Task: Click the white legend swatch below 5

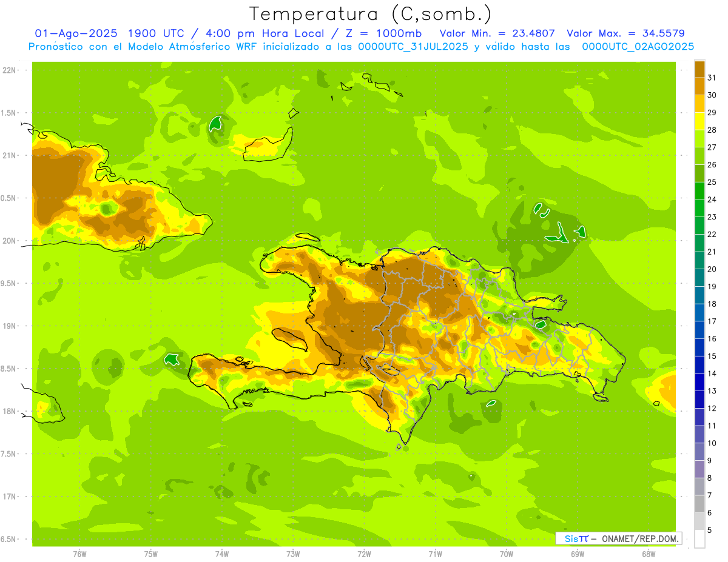Action: pyautogui.click(x=699, y=539)
